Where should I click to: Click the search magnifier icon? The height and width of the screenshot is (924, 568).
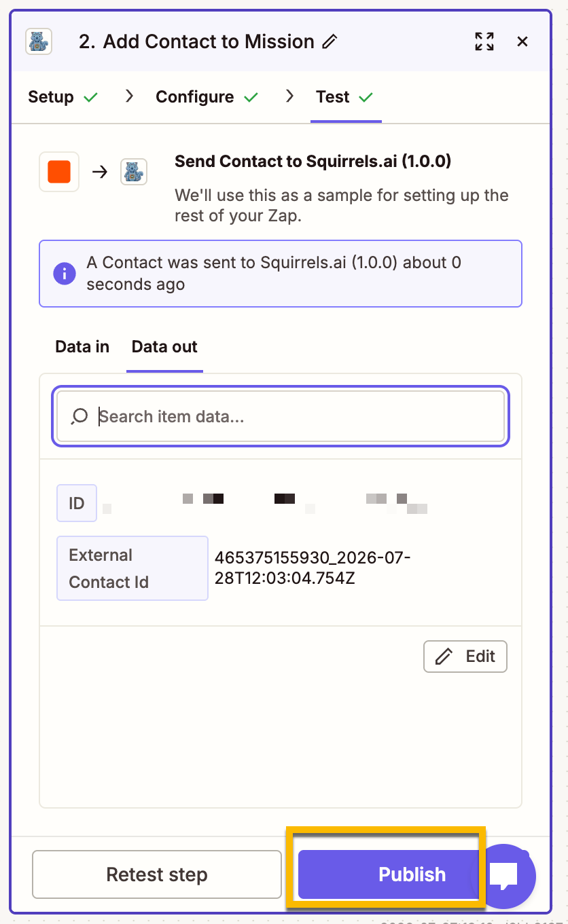pyautogui.click(x=79, y=415)
